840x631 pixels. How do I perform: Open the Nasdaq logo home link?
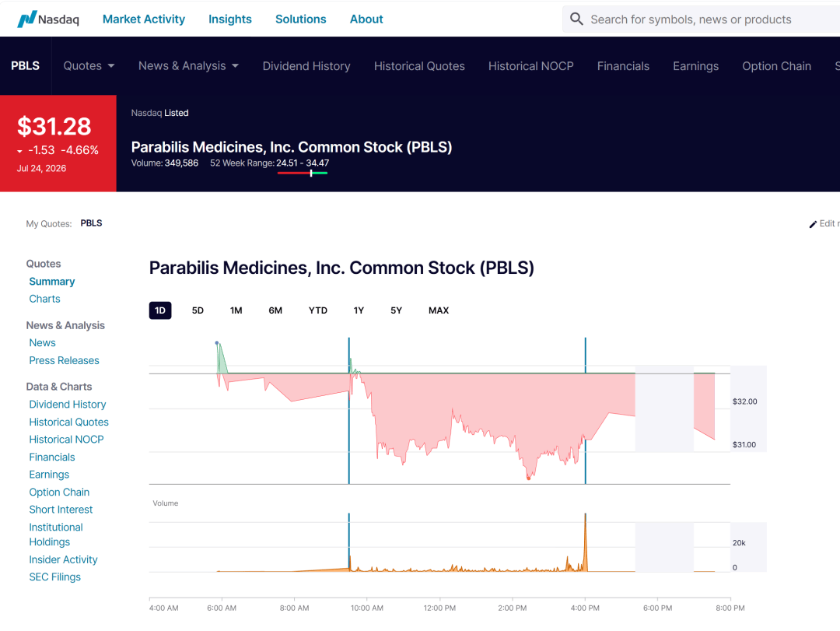48,19
